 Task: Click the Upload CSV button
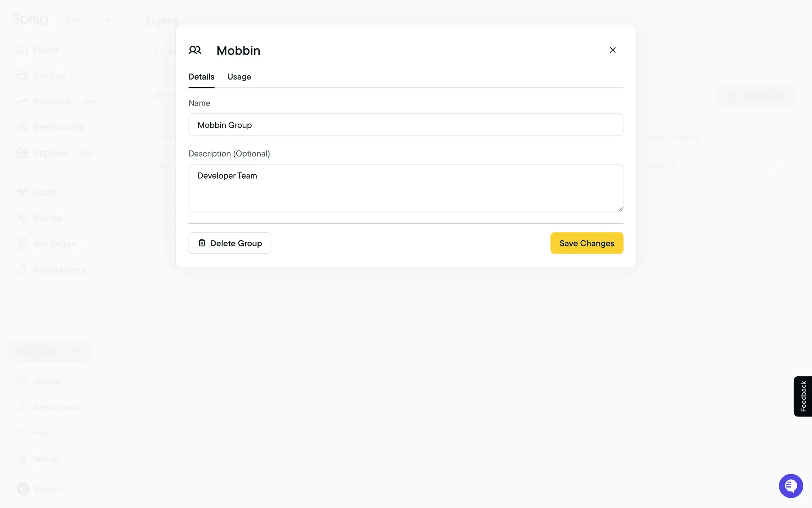(755, 96)
